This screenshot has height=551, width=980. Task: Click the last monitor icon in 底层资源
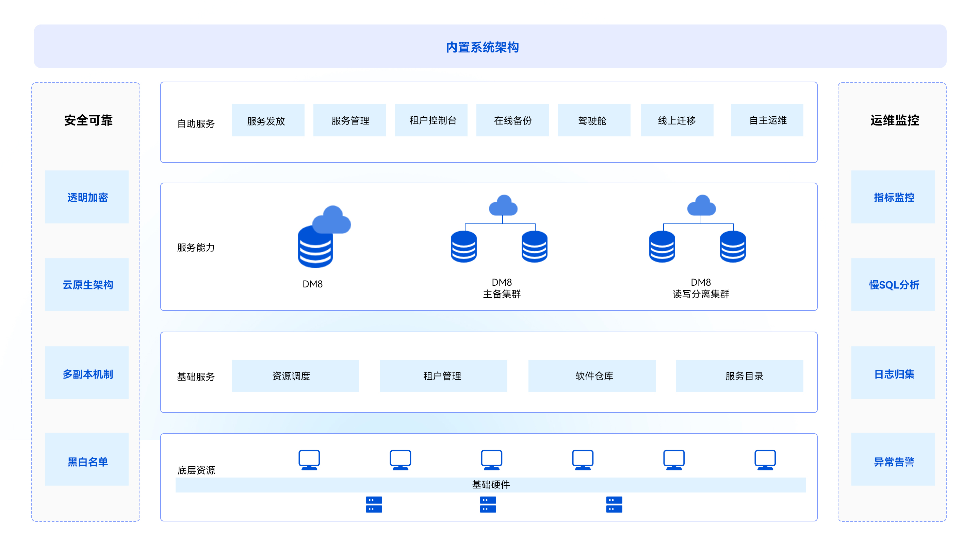765,460
